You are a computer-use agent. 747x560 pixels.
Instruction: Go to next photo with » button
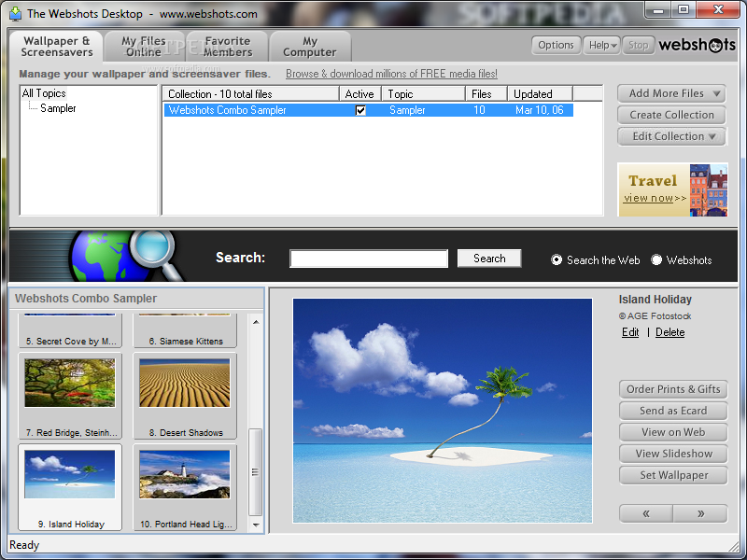(700, 513)
